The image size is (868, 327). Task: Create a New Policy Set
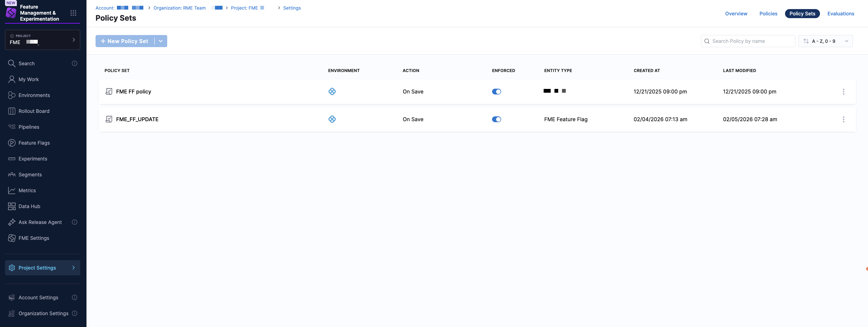[124, 41]
